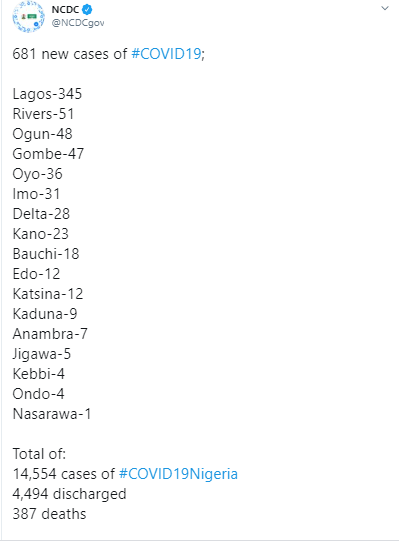Click the Kano-23 line
Image resolution: width=399 pixels, height=541 pixels.
click(41, 234)
